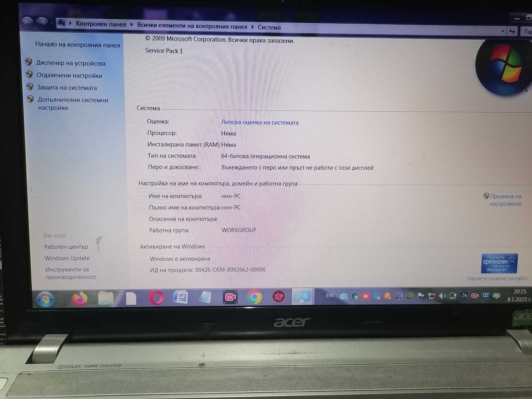Toggle network icon in system tray

click(431, 298)
